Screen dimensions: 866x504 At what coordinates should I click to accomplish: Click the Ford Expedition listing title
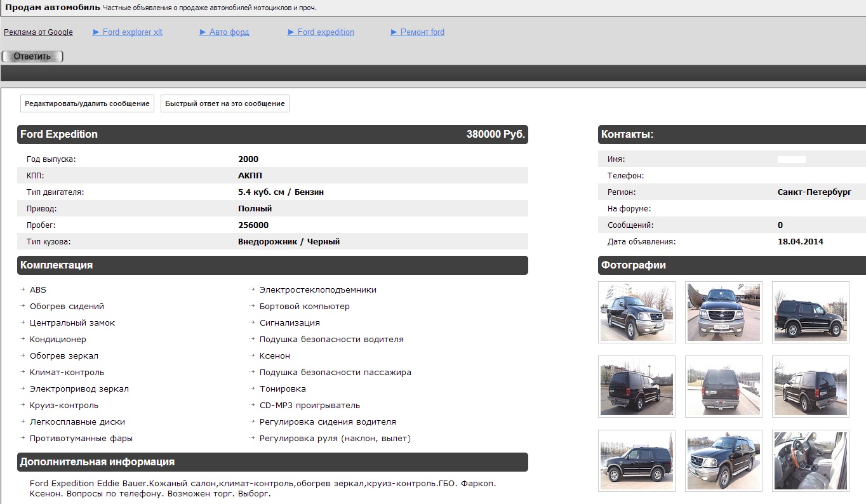tap(59, 135)
